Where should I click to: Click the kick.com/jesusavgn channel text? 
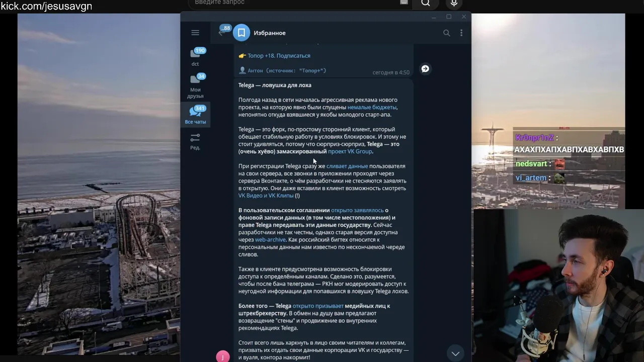click(46, 6)
